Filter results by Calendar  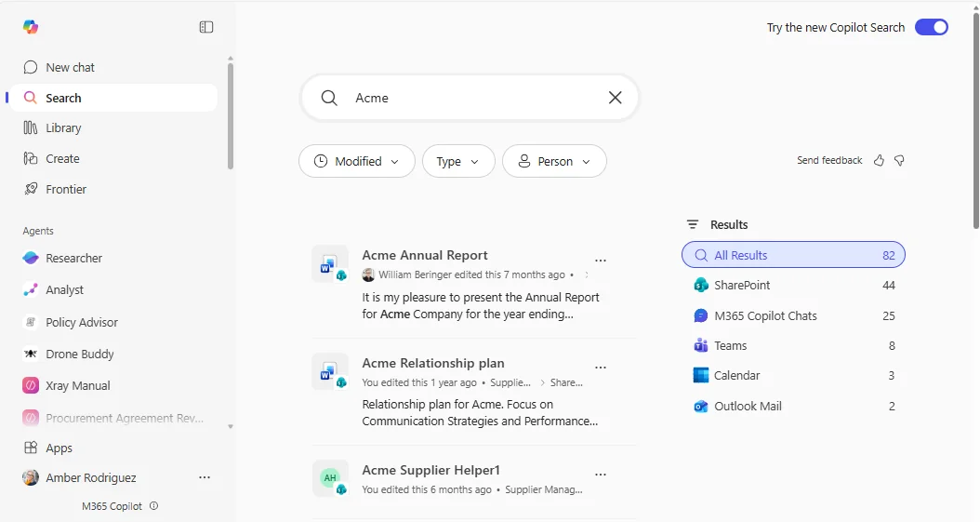tap(793, 376)
